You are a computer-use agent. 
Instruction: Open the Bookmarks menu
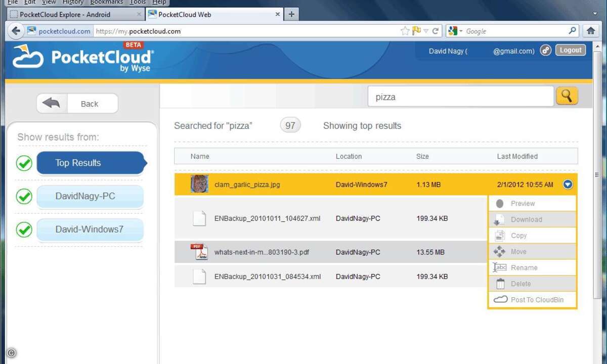[x=106, y=2]
